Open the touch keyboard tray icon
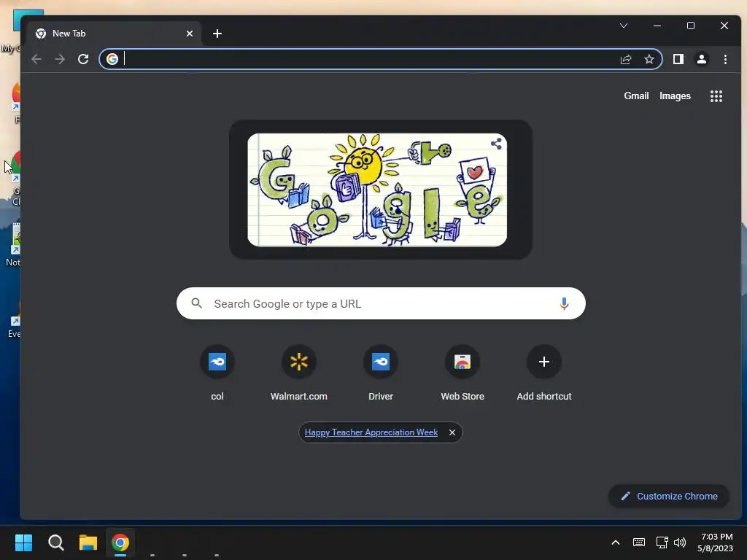Viewport: 747px width, 560px height. click(x=639, y=542)
